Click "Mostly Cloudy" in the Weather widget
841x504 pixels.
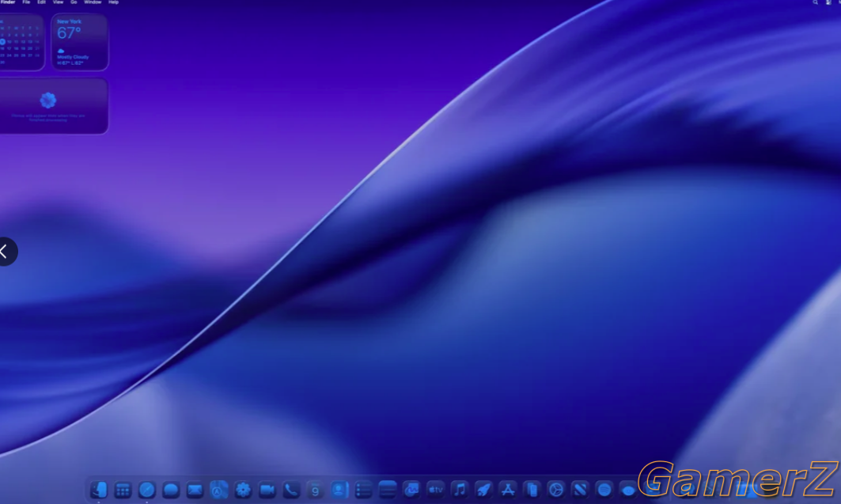pos(73,57)
